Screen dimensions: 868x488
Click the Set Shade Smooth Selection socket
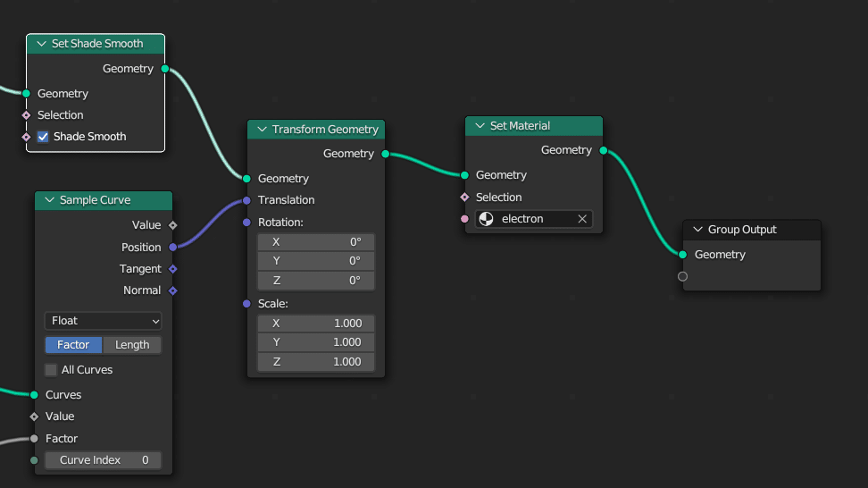coord(26,115)
